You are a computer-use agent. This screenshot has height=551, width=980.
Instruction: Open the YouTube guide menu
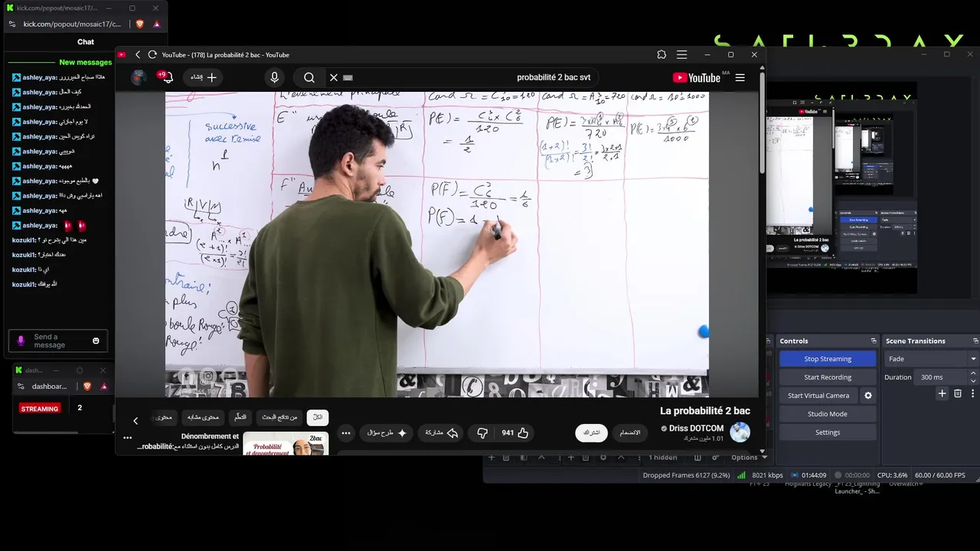740,77
